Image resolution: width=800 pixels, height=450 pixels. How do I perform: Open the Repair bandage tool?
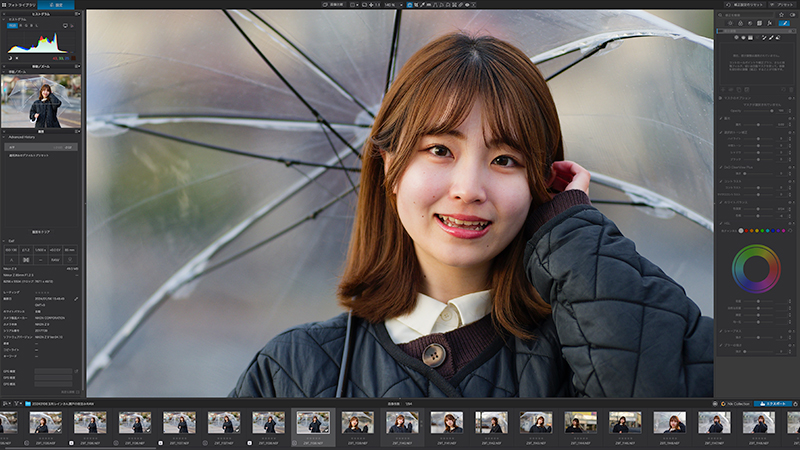(x=461, y=5)
